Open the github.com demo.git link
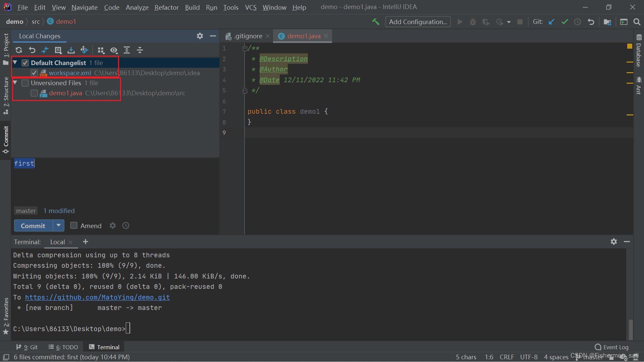Image resolution: width=644 pixels, height=362 pixels. coord(97,297)
